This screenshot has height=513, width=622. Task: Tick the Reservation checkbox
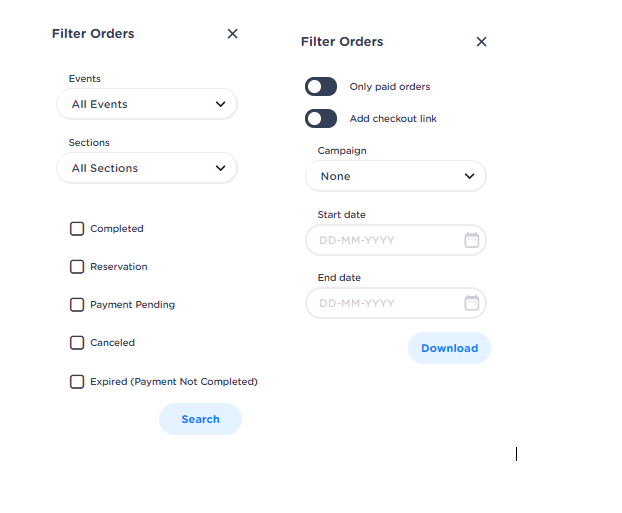77,267
